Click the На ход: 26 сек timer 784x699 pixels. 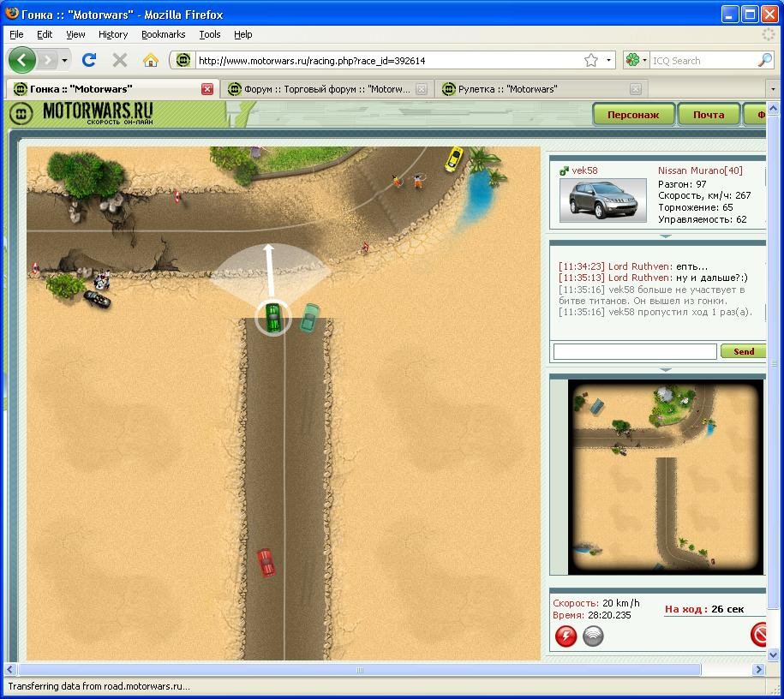point(704,609)
